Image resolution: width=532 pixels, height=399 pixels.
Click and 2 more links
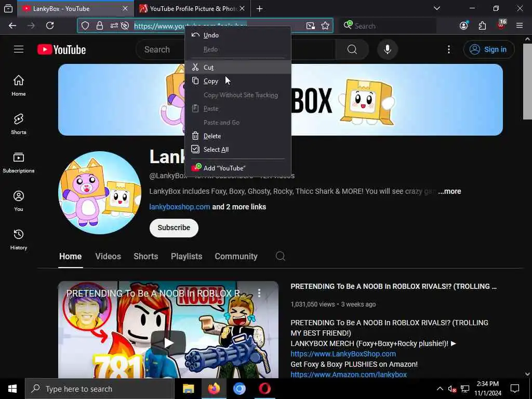click(x=239, y=207)
